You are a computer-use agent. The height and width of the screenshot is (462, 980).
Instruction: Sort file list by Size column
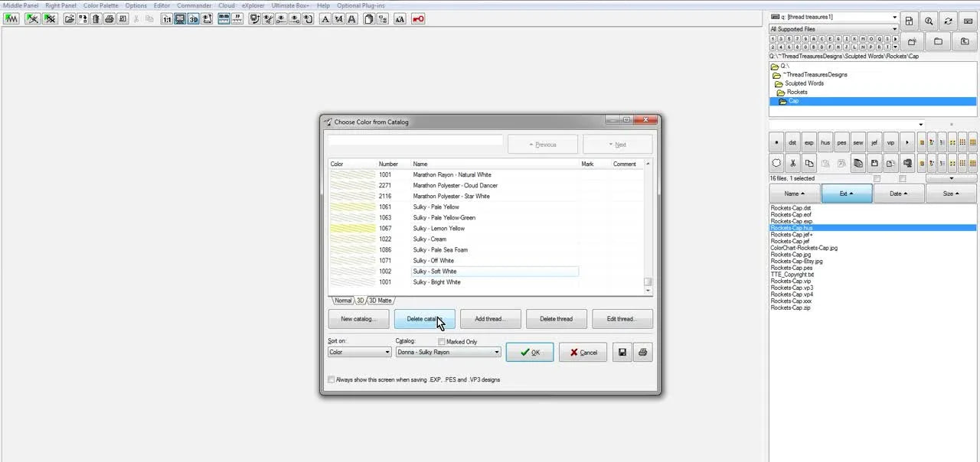[952, 194]
